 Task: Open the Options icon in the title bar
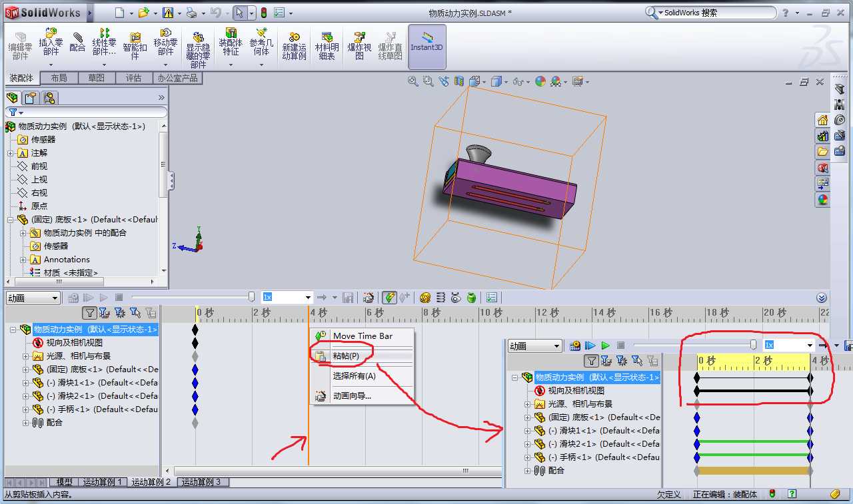(280, 13)
